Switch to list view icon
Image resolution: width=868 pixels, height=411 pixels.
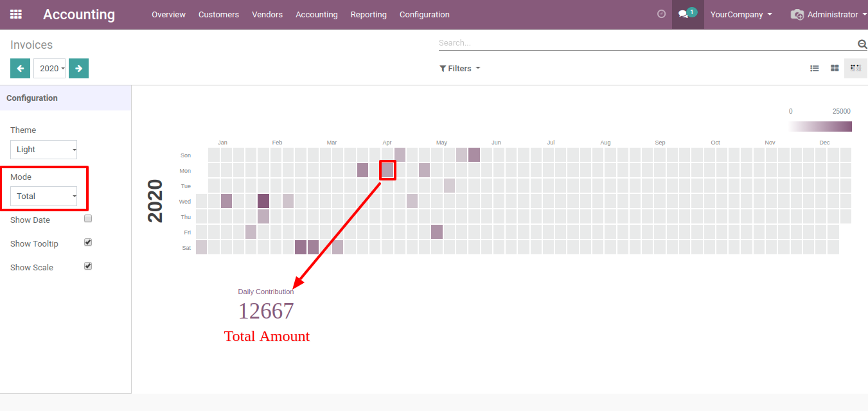coord(814,68)
